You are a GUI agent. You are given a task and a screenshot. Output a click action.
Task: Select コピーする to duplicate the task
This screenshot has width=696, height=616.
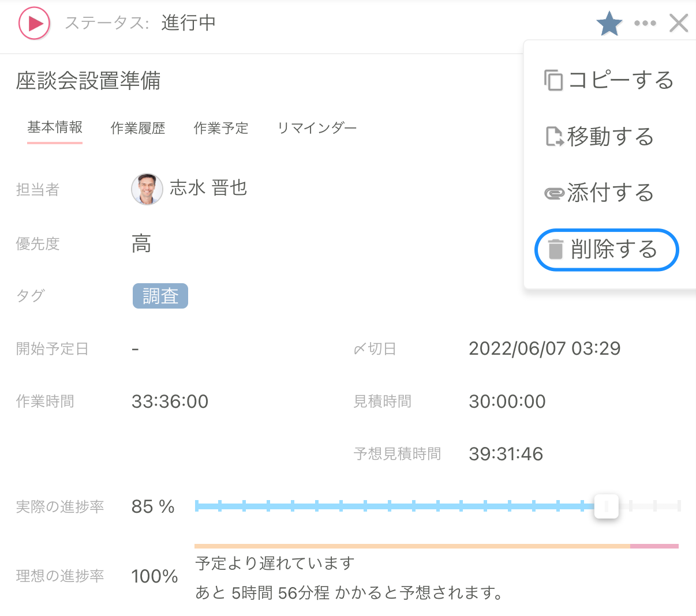pos(622,80)
